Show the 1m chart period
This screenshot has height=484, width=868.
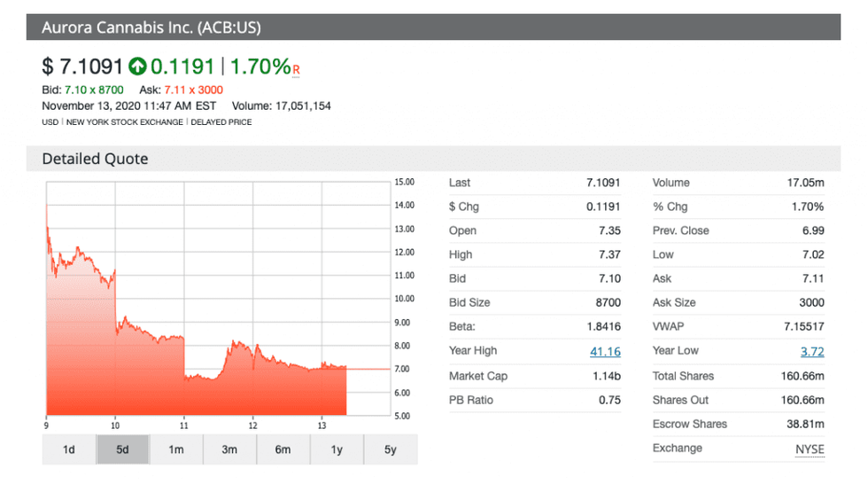[176, 449]
